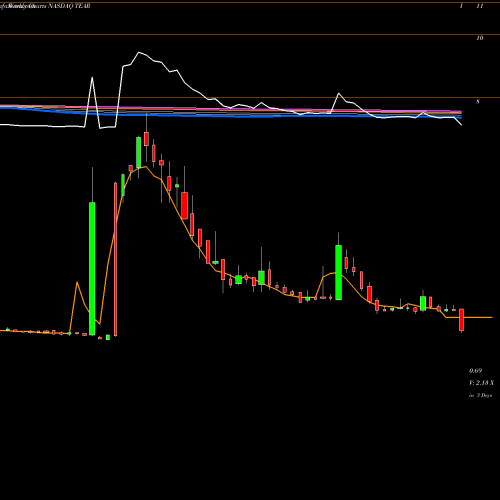This screenshot has width=500, height=500.
Task: Click the price axis label 11
Action: point(480,6)
